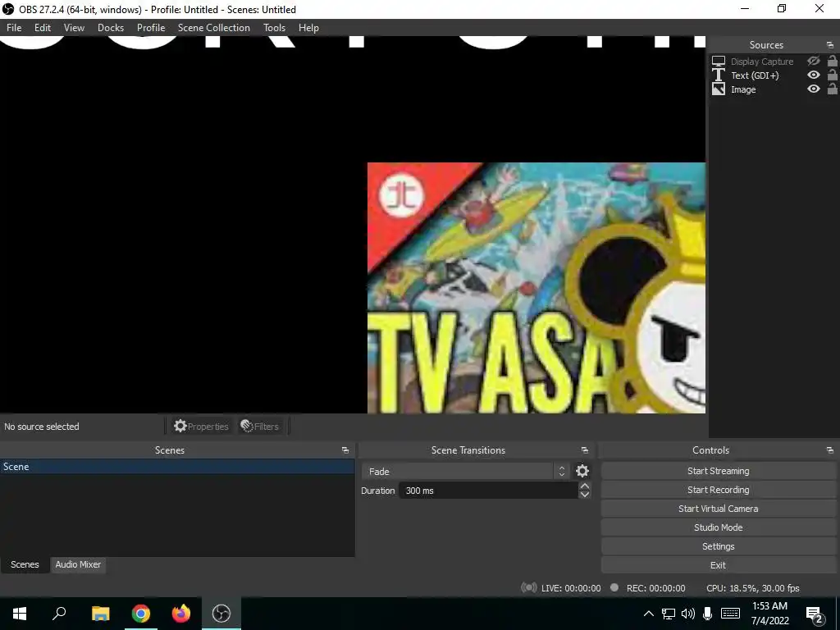Image resolution: width=840 pixels, height=630 pixels.
Task: Open the Help menu
Action: tap(308, 28)
